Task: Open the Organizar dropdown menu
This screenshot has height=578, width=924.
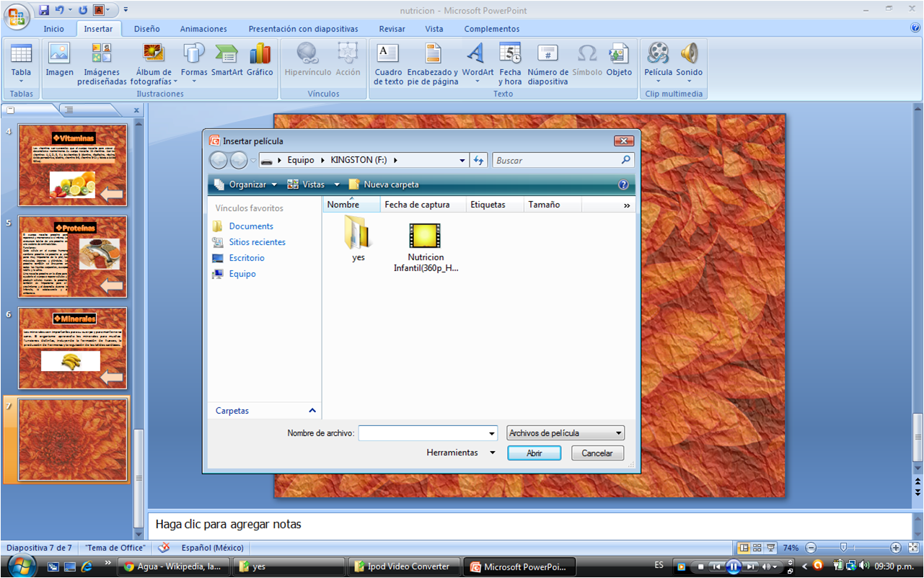Action: [245, 184]
